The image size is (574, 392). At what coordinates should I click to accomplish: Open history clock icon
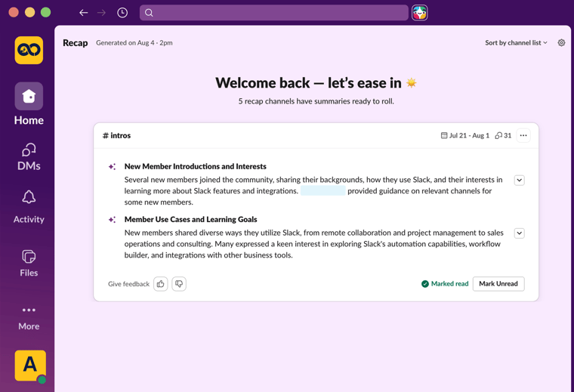122,13
